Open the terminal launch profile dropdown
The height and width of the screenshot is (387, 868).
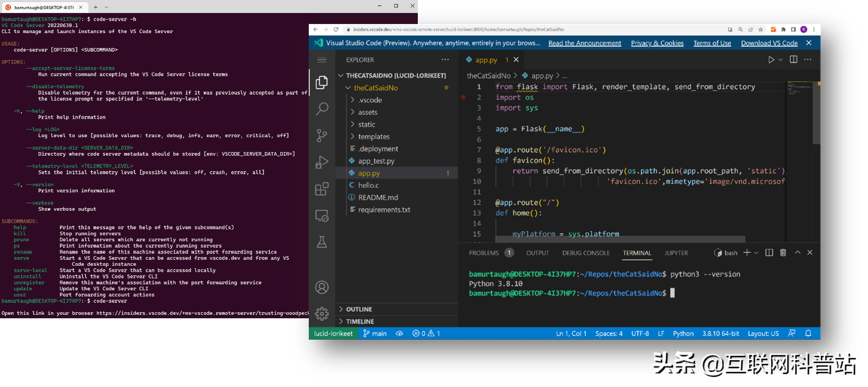[x=756, y=253]
